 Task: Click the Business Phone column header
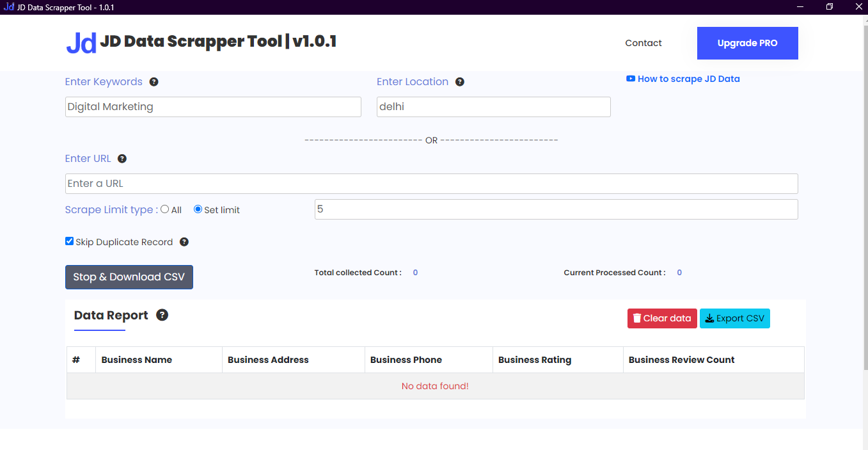[429, 360]
